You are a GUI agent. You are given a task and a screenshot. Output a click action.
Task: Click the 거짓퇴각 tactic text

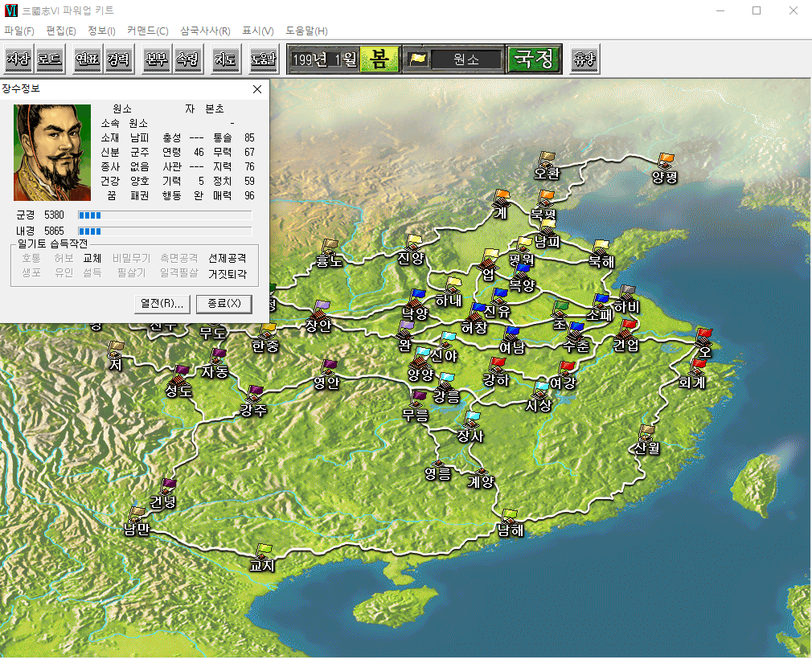tap(228, 274)
